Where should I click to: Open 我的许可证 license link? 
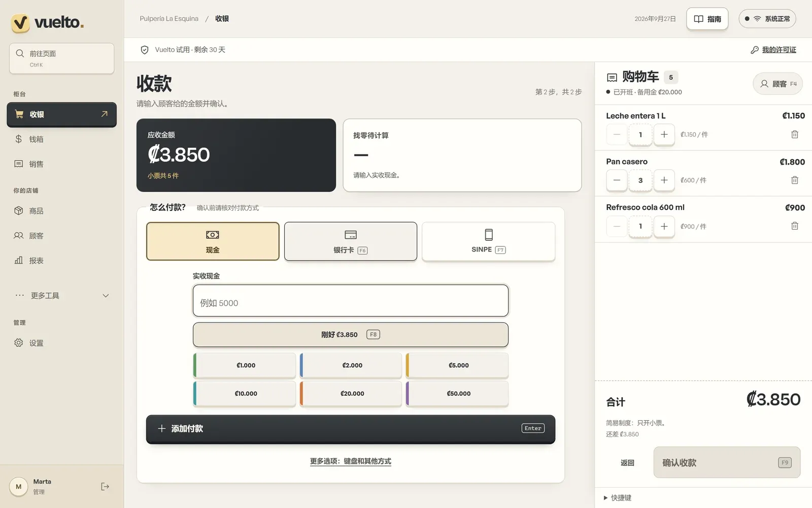tap(773, 50)
